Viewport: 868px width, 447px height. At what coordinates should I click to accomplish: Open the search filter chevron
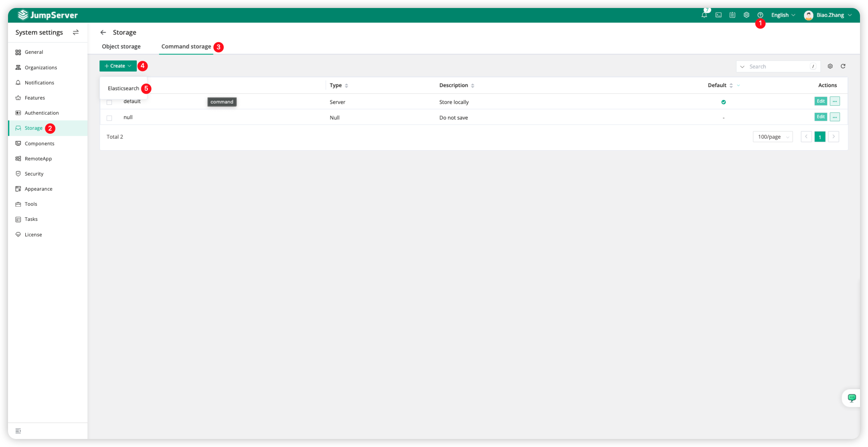(x=742, y=67)
